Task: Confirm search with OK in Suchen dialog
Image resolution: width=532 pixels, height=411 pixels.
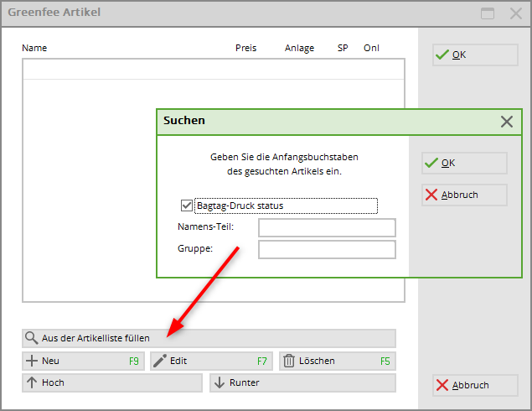Action: click(x=463, y=163)
